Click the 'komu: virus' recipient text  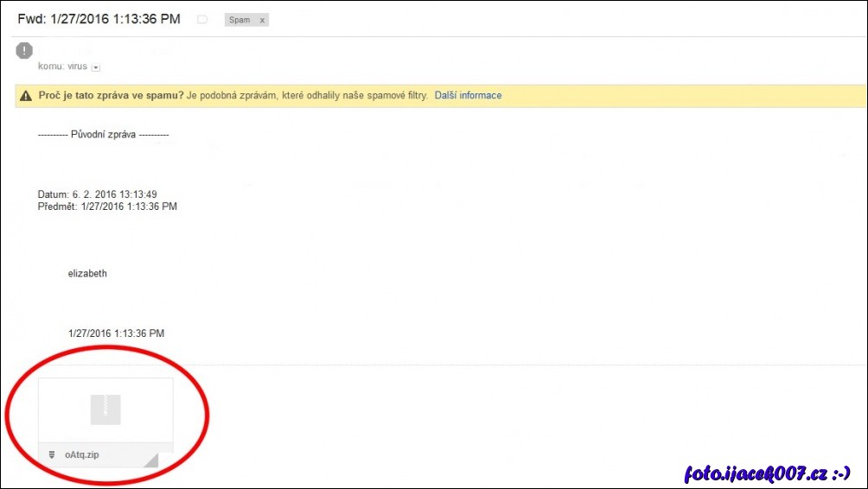click(62, 66)
